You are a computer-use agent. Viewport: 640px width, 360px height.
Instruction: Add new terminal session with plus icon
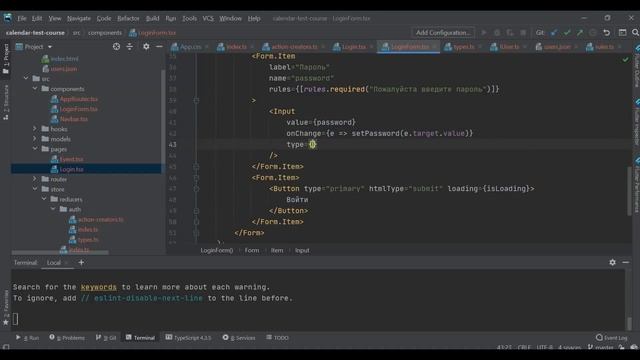[x=81, y=262]
